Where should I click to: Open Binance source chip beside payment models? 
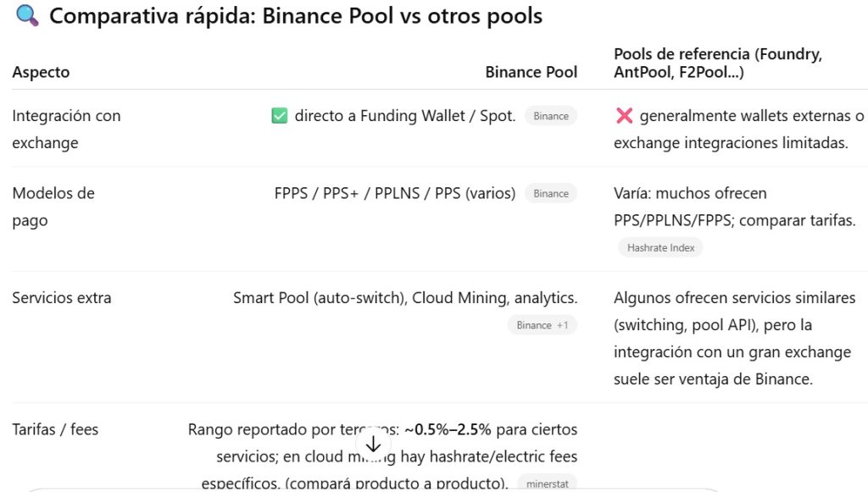point(551,193)
